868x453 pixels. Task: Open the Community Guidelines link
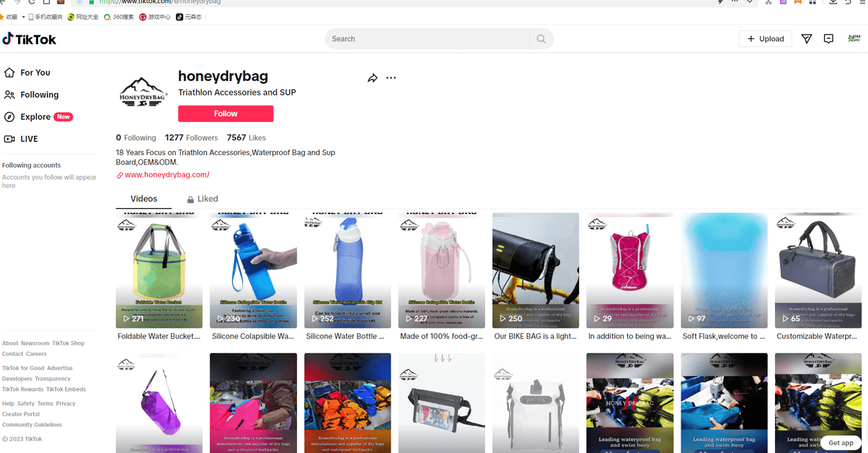32,425
